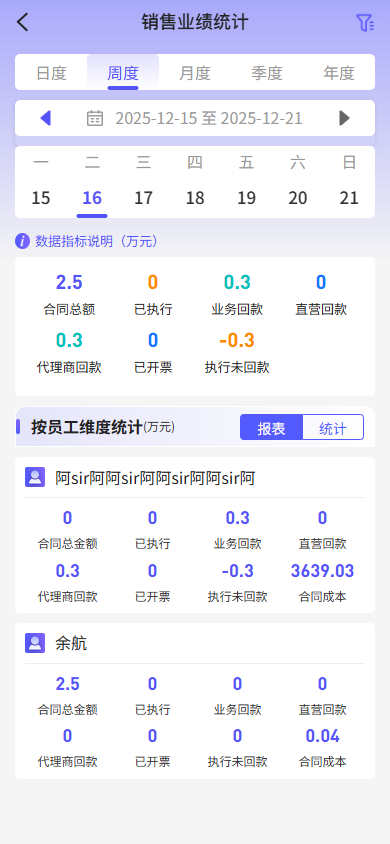
Task: Switch to 年度 tab
Action: coord(339,73)
